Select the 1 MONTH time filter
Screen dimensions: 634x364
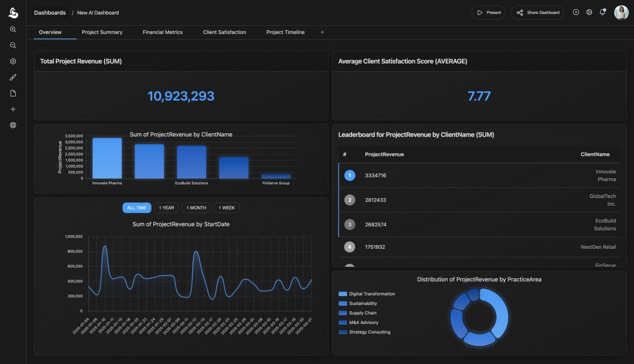click(x=196, y=208)
